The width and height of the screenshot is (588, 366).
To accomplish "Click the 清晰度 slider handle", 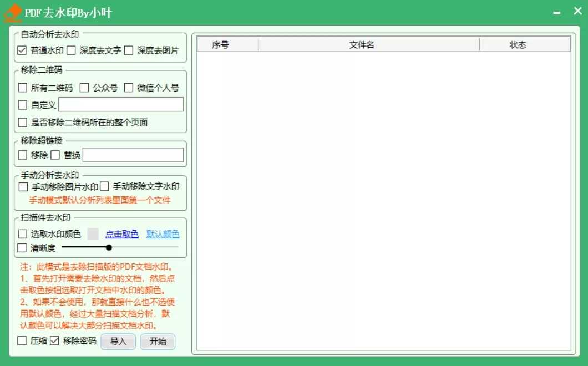I will click(x=109, y=247).
